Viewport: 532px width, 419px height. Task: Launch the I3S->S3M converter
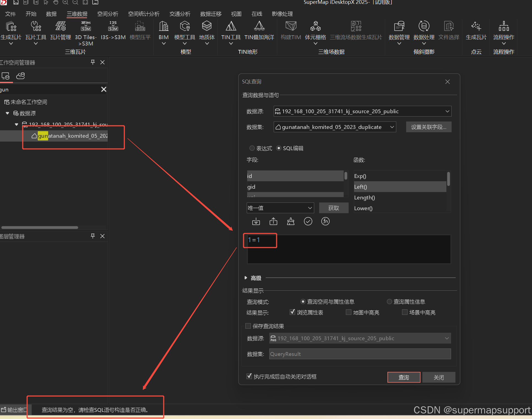click(x=113, y=26)
